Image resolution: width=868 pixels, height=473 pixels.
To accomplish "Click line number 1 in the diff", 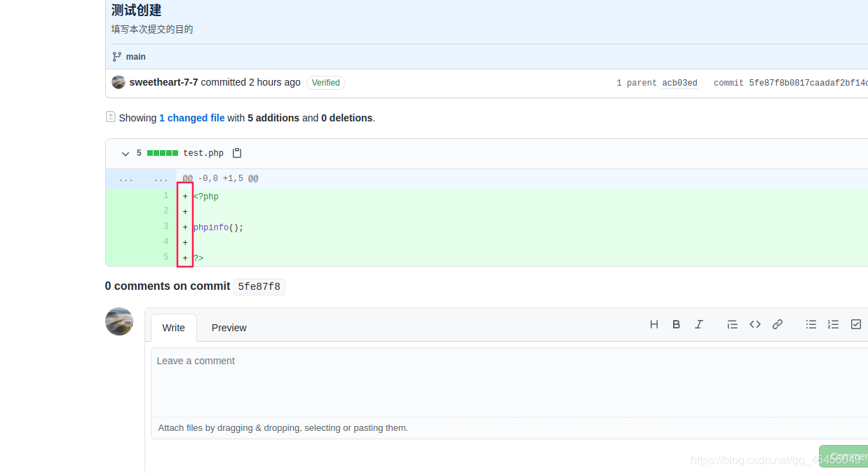I will click(166, 196).
